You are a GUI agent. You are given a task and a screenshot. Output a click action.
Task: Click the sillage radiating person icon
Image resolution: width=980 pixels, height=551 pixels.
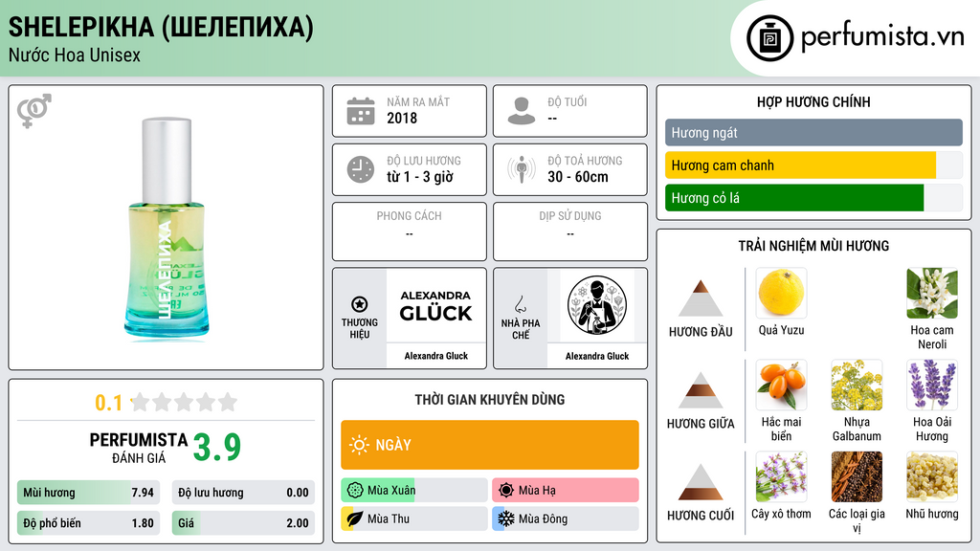point(522,169)
